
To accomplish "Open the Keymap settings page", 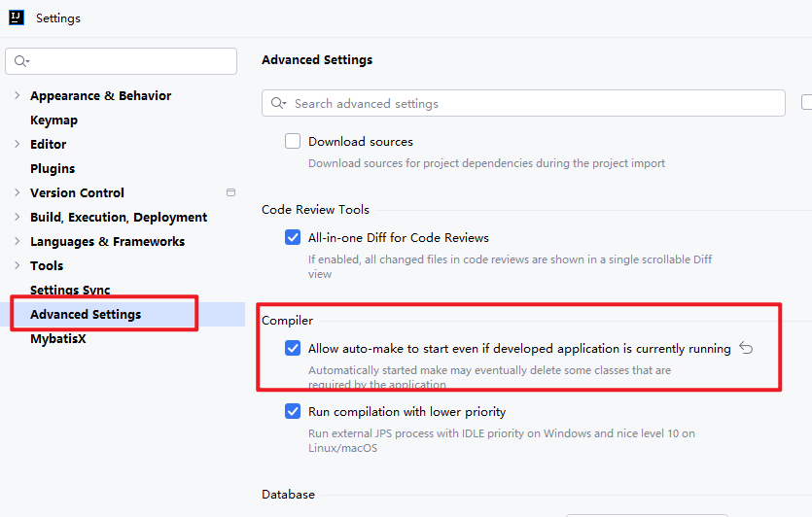I will pyautogui.click(x=53, y=120).
